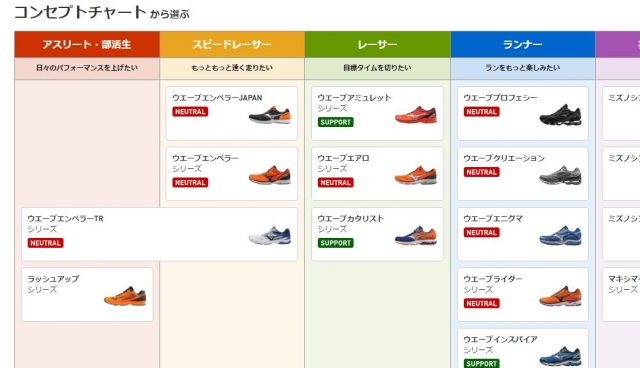640x368 pixels.
Task: Click the NEUTRAL badge under ウエーブプロフェシー
Action: tap(482, 111)
